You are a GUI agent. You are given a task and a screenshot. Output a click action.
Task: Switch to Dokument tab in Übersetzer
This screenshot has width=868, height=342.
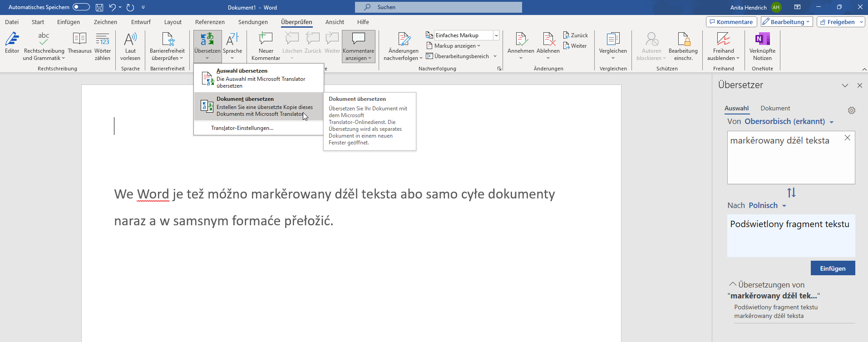775,108
